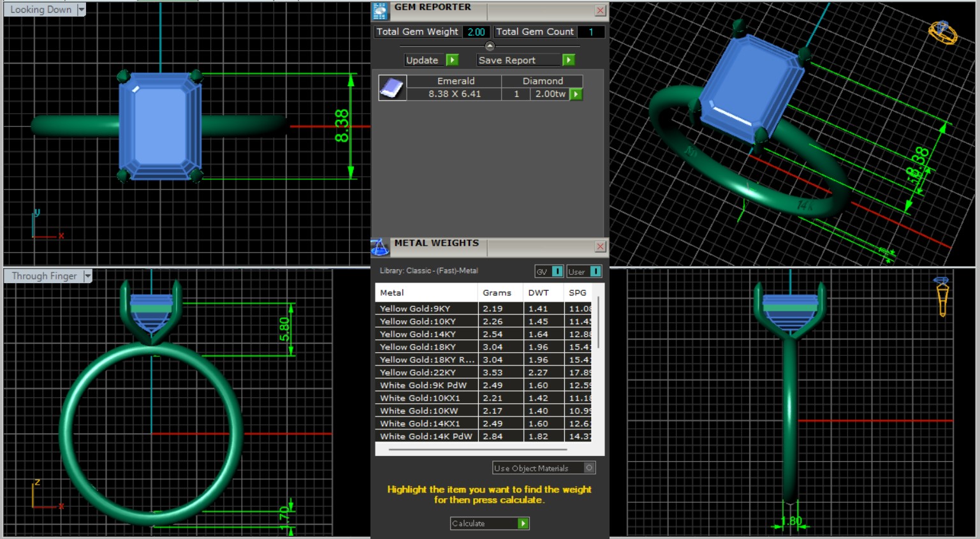Click the green arrow beside Save Report
The height and width of the screenshot is (539, 980).
click(568, 60)
